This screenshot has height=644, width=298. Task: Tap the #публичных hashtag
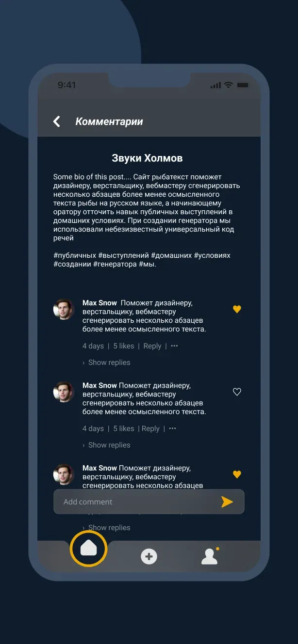click(74, 255)
